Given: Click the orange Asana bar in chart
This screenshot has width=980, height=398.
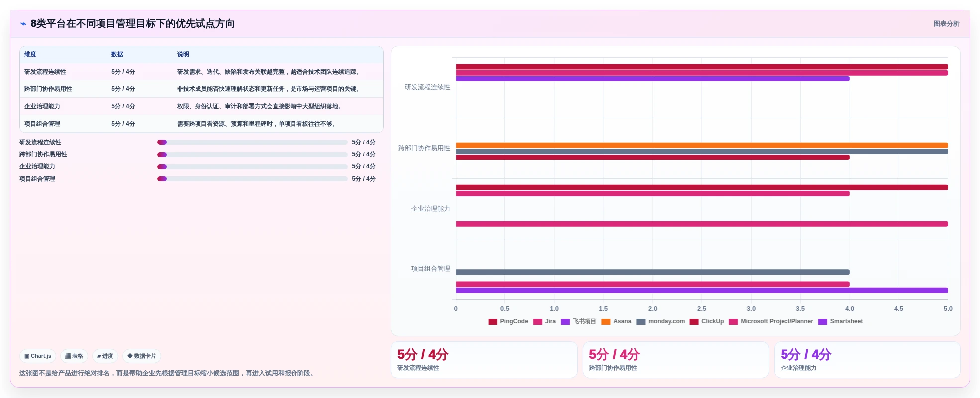Looking at the screenshot, I should pos(702,145).
